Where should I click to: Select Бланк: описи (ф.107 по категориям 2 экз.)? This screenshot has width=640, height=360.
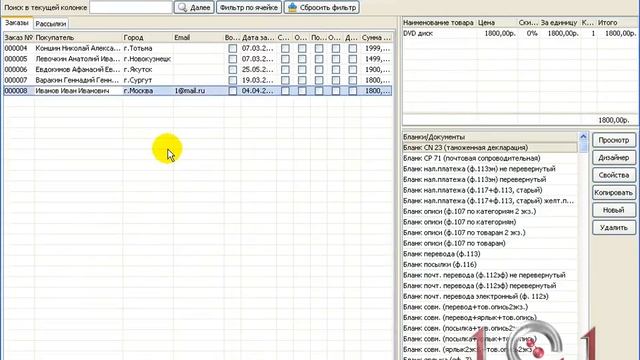pos(490,211)
